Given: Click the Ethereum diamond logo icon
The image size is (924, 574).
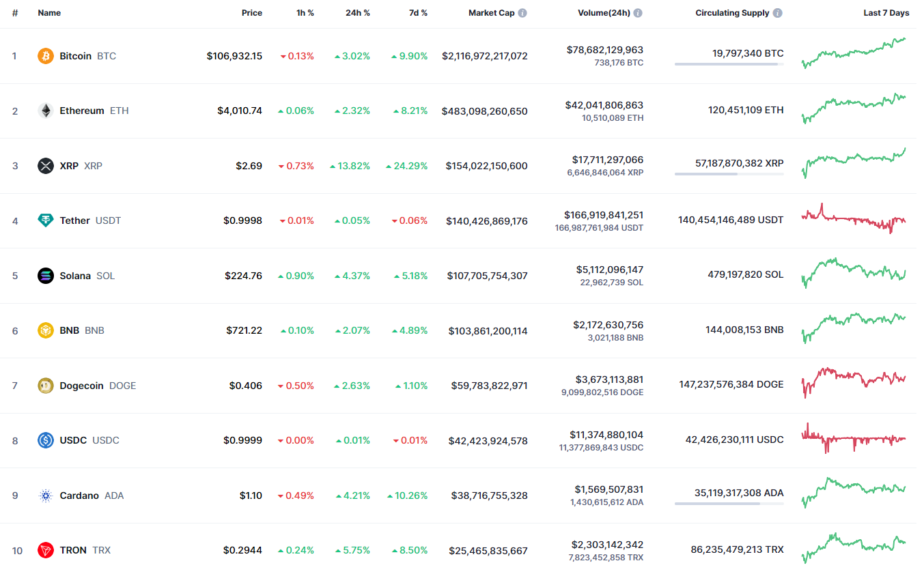Looking at the screenshot, I should tap(46, 111).
